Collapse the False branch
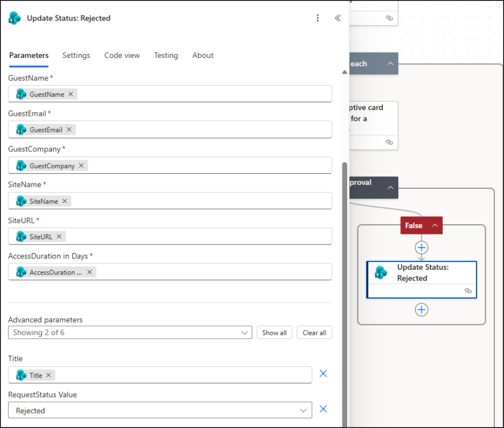This screenshot has width=504, height=428. coord(435,225)
